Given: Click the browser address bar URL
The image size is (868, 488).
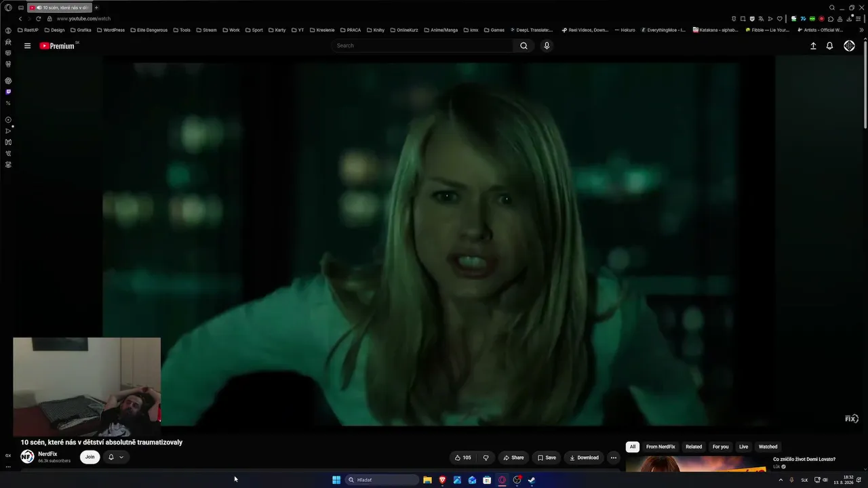Looking at the screenshot, I should [x=84, y=19].
